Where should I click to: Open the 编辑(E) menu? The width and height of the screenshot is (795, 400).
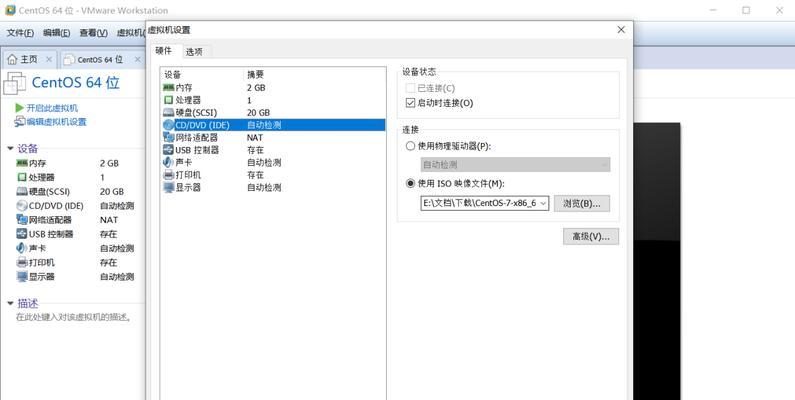pyautogui.click(x=57, y=32)
